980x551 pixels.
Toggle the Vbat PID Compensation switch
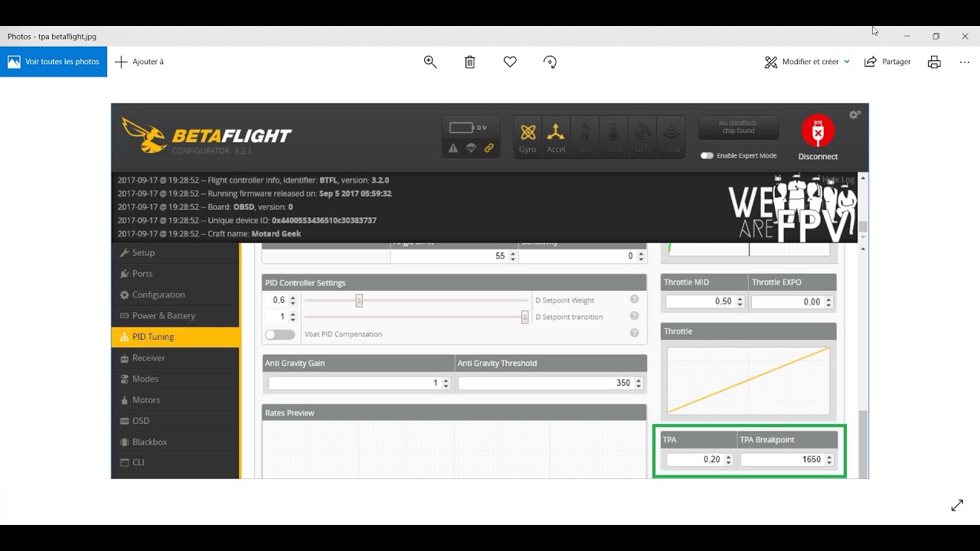279,334
